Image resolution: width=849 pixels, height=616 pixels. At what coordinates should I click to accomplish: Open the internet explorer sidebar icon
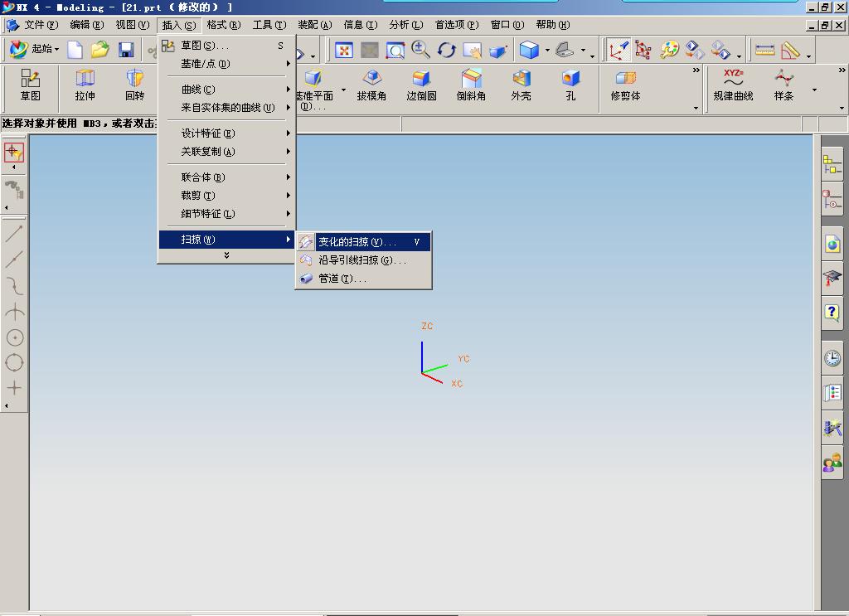(x=832, y=244)
